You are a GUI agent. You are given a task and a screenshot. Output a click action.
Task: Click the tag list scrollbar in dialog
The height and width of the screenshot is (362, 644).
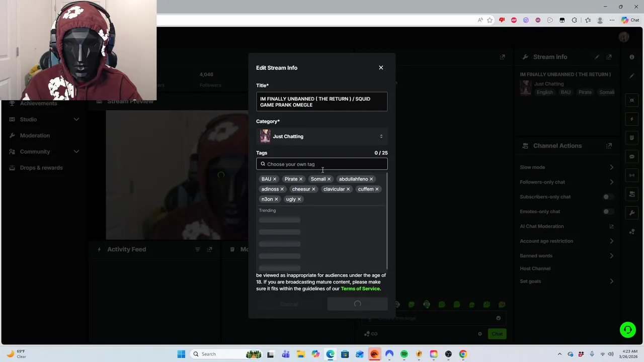tap(387, 221)
